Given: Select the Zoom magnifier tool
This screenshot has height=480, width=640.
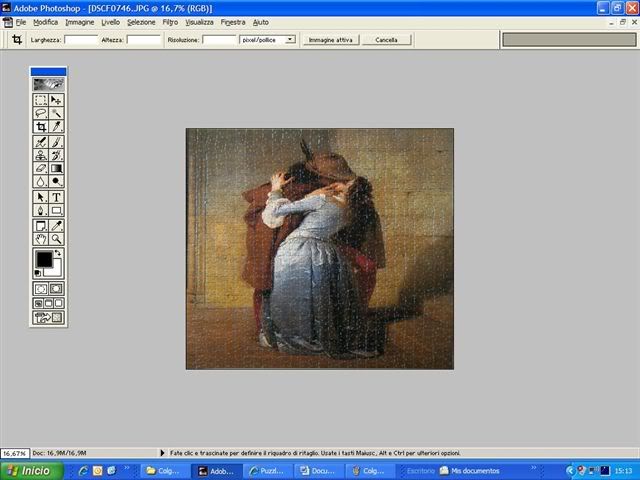Looking at the screenshot, I should (x=56, y=239).
